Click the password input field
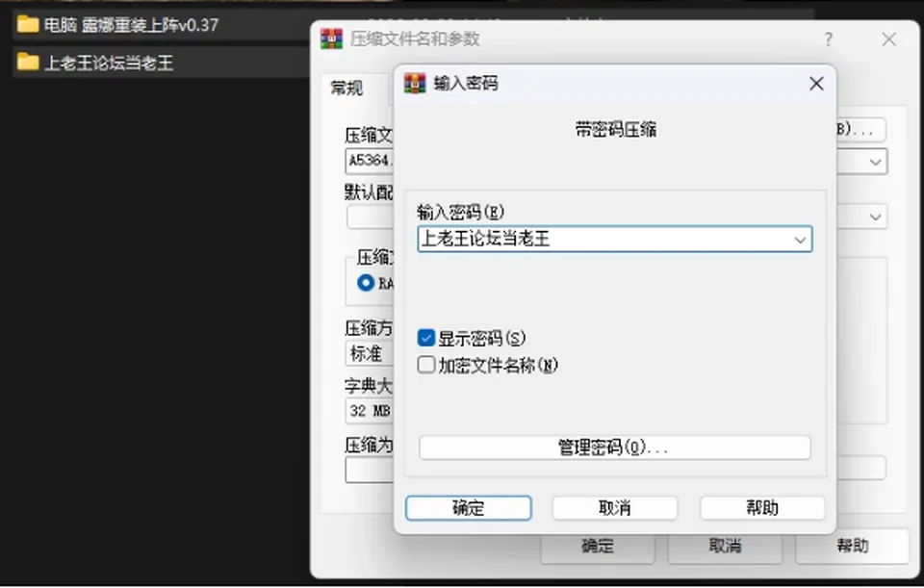Screen dimensions: 924x588 [x=615, y=240]
